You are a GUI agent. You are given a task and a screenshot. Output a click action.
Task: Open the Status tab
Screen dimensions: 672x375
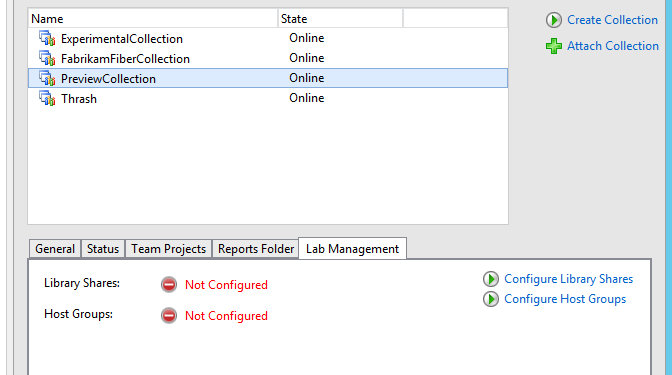tap(103, 249)
